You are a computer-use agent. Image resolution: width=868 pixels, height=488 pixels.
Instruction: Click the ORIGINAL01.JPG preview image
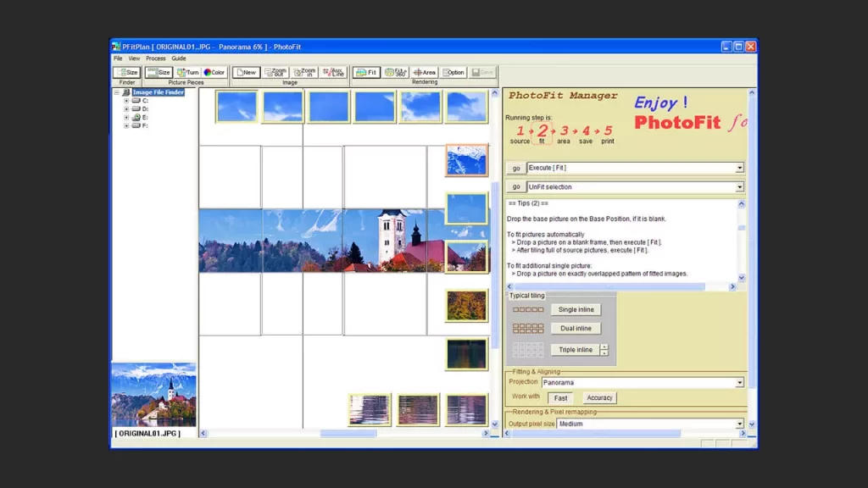(153, 395)
